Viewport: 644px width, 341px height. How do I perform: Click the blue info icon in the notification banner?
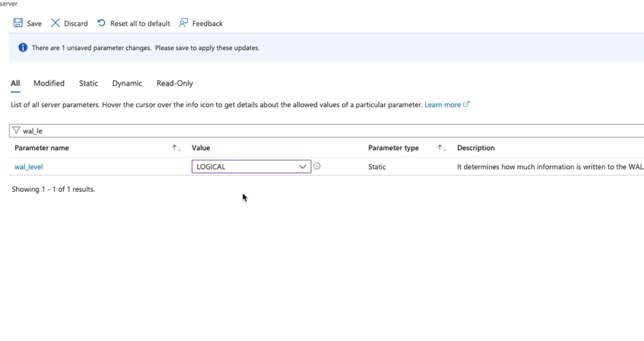pyautogui.click(x=23, y=47)
